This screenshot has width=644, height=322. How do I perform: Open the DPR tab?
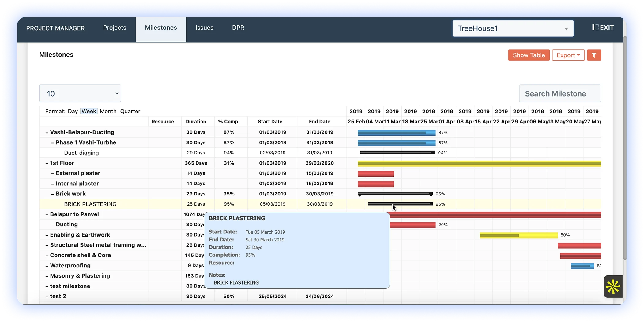238,28
